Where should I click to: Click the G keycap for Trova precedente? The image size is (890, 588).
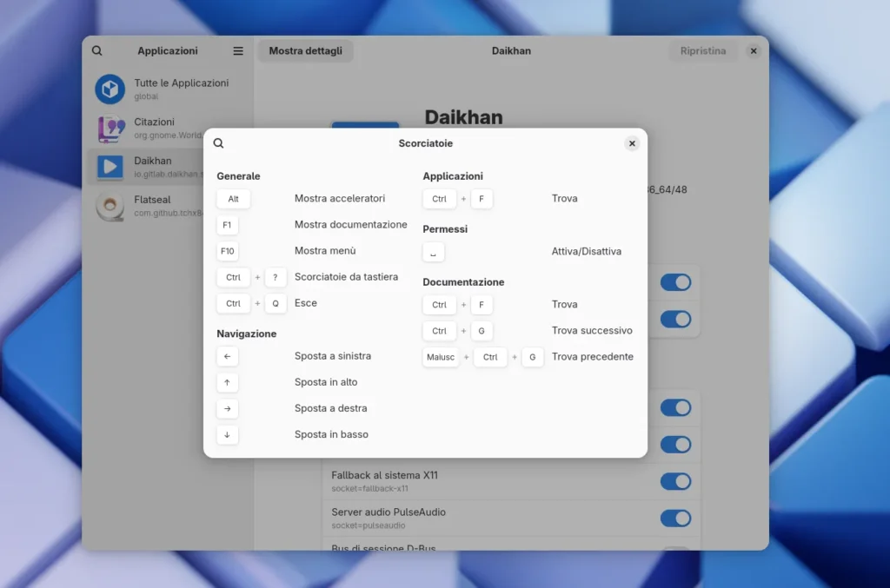(x=533, y=357)
